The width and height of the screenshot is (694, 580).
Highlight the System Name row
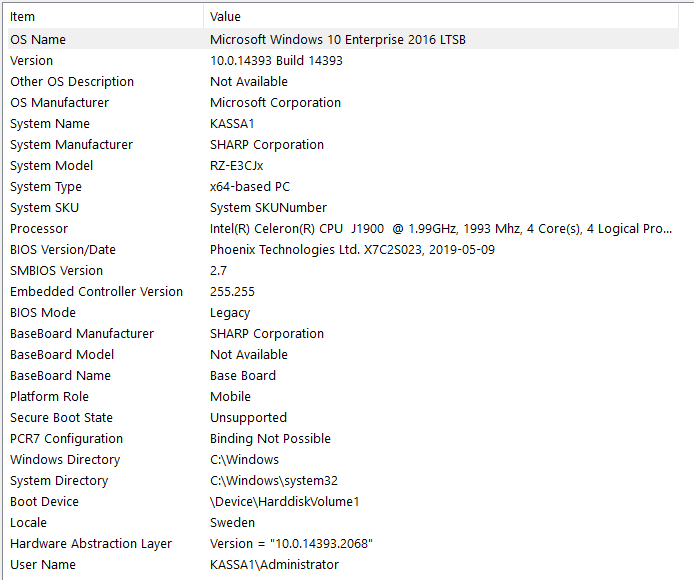pyautogui.click(x=50, y=124)
